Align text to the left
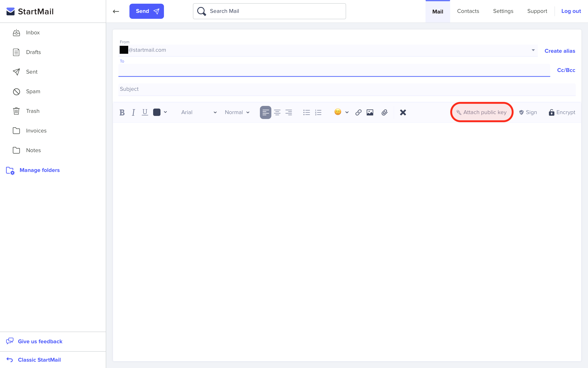Image resolution: width=588 pixels, height=368 pixels. point(266,112)
